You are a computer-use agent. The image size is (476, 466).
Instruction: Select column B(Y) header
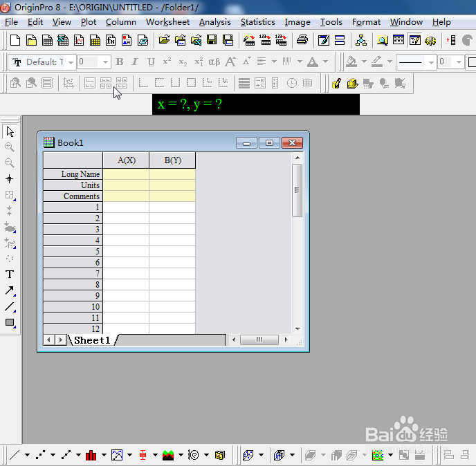[x=172, y=160]
